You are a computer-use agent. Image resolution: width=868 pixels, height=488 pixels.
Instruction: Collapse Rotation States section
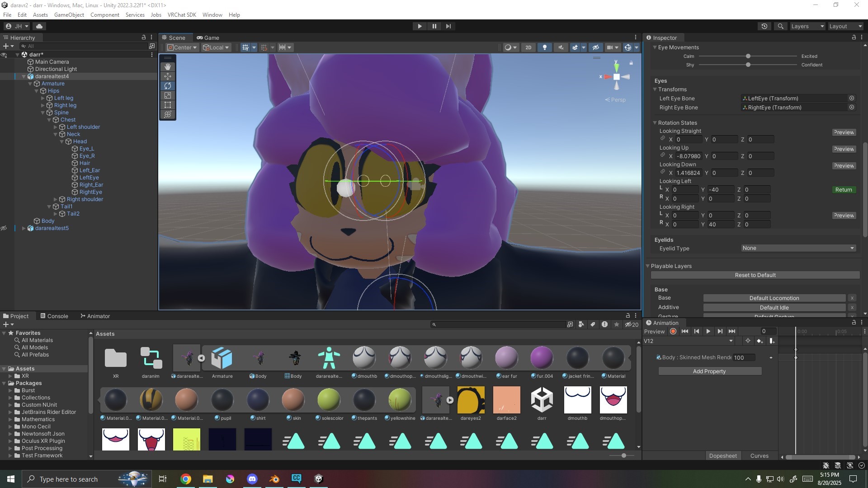tap(655, 123)
